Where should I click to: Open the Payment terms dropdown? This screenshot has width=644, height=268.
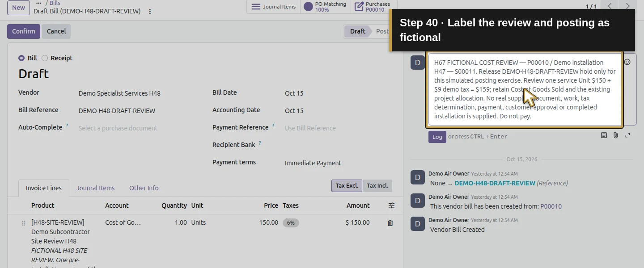[338, 163]
